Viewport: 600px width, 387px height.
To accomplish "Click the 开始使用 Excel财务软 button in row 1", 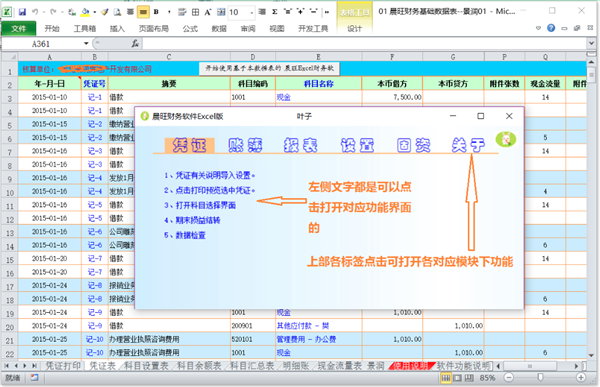I will (269, 69).
